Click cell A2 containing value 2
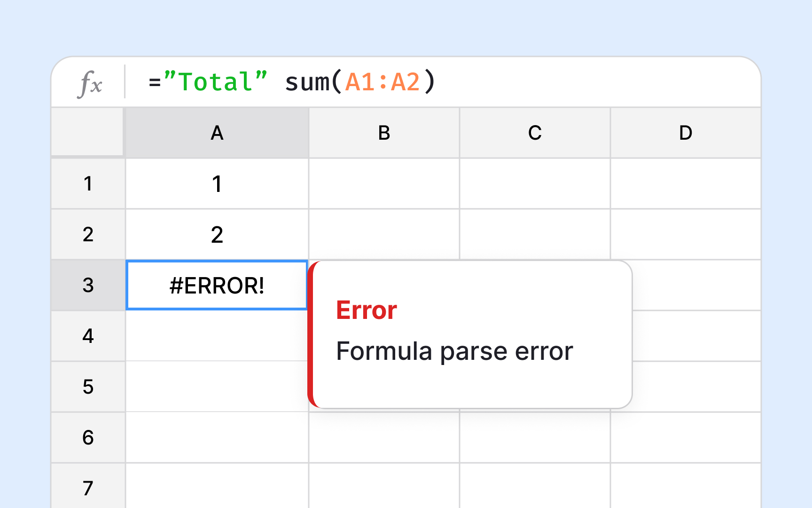Image resolution: width=812 pixels, height=508 pixels. (217, 234)
